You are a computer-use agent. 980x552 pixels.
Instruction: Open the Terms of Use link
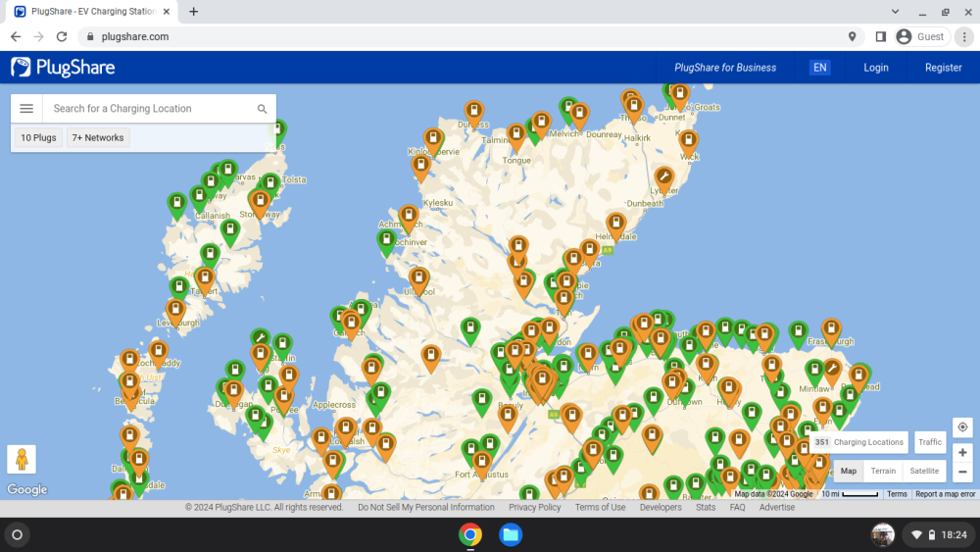600,508
